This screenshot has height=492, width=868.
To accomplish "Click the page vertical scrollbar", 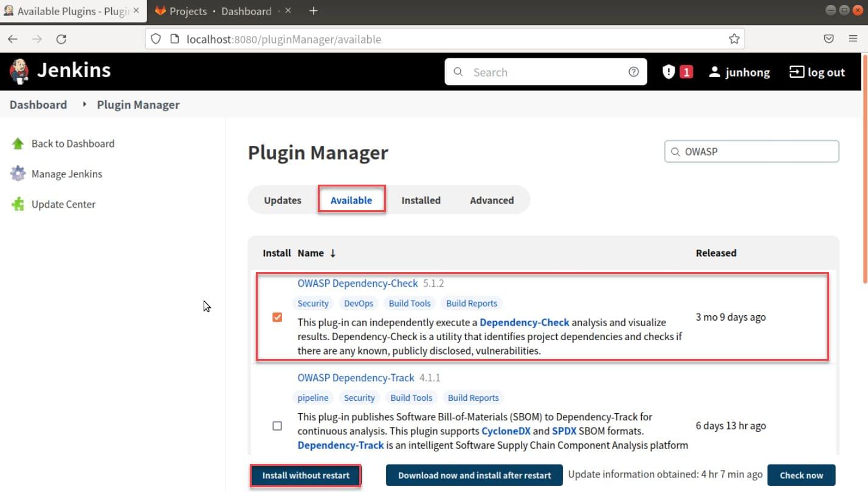I will point(864,168).
